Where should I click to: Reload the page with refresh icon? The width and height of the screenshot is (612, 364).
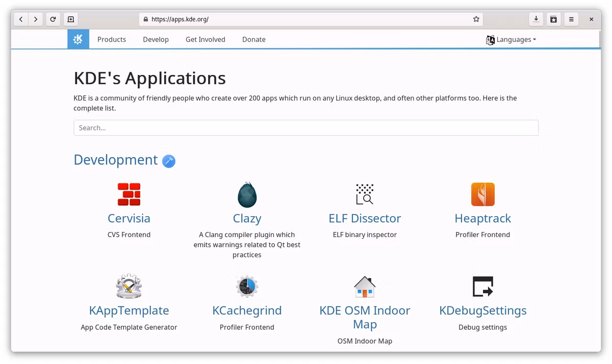(53, 19)
